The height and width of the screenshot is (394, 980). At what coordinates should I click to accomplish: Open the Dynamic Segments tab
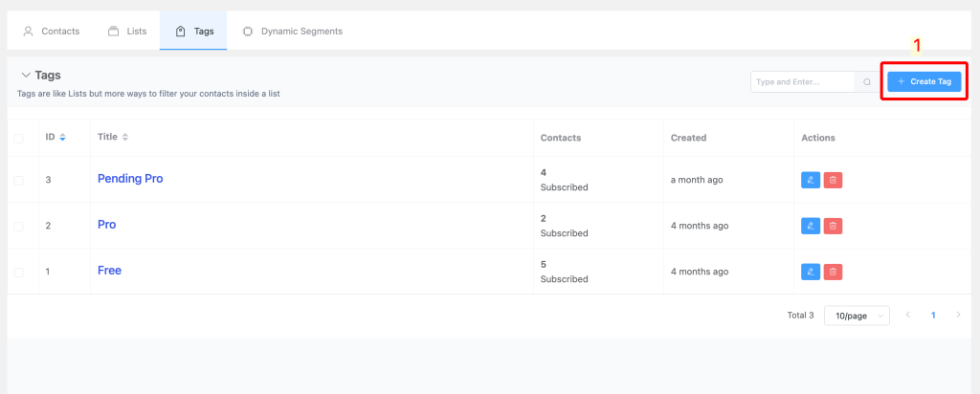click(292, 31)
